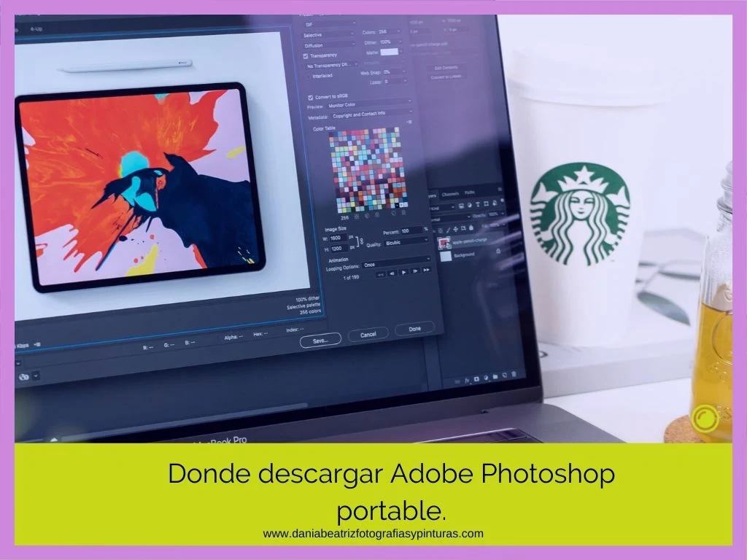Click the trash icon below the Color Table

pyautogui.click(x=403, y=213)
